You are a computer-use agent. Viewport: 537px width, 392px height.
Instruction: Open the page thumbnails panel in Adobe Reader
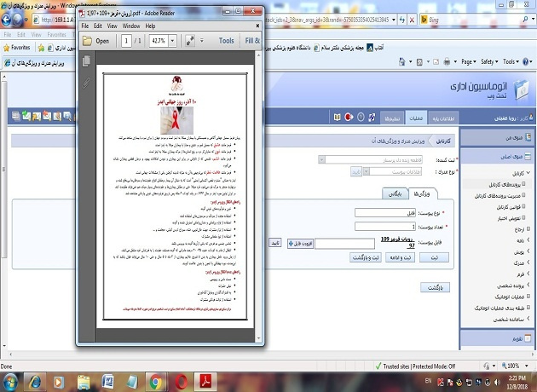point(86,61)
